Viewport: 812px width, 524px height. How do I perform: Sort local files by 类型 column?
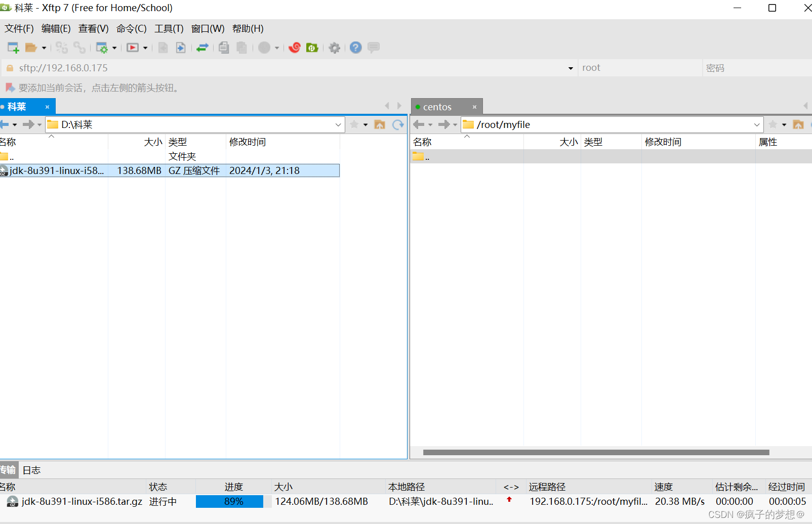click(x=195, y=142)
